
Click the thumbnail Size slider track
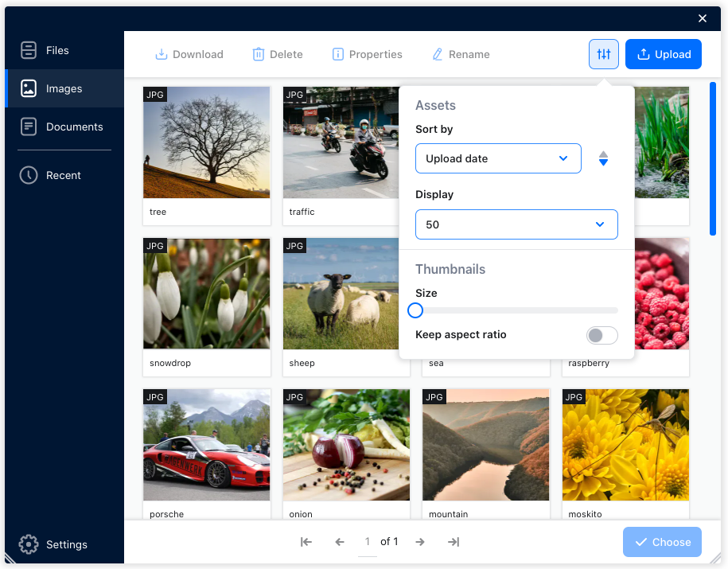tap(516, 310)
